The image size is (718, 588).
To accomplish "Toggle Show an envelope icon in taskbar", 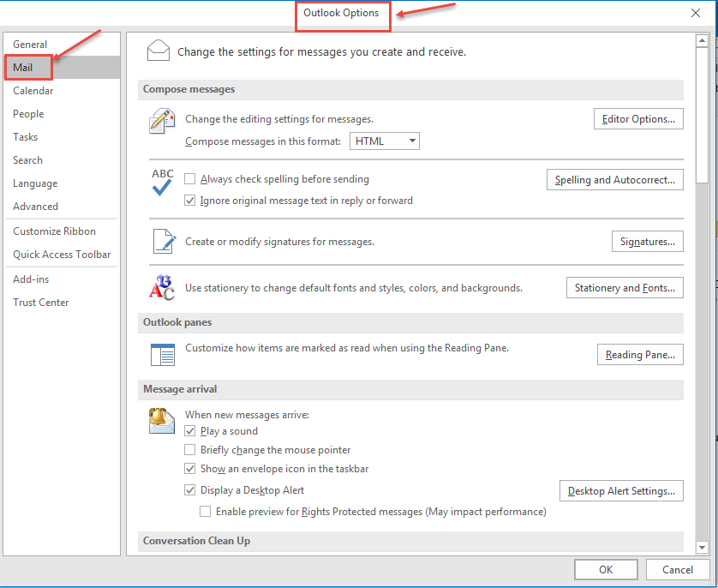I will pyautogui.click(x=190, y=469).
